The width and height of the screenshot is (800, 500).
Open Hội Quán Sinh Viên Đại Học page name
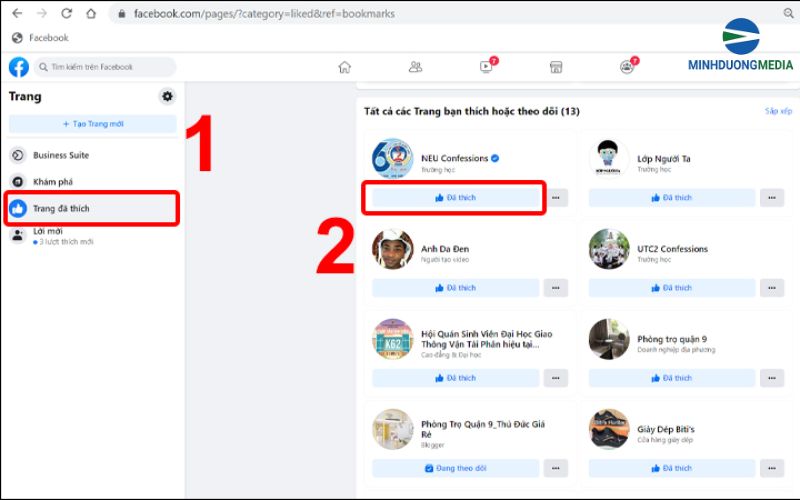[487, 339]
